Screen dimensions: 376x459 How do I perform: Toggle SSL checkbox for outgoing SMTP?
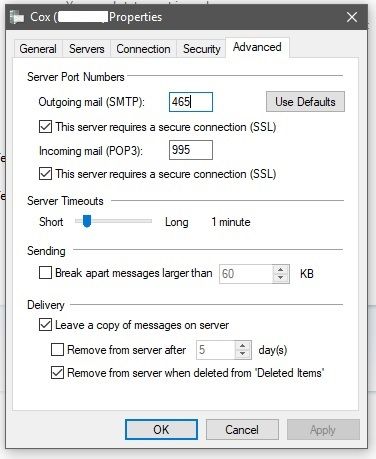pos(45,127)
